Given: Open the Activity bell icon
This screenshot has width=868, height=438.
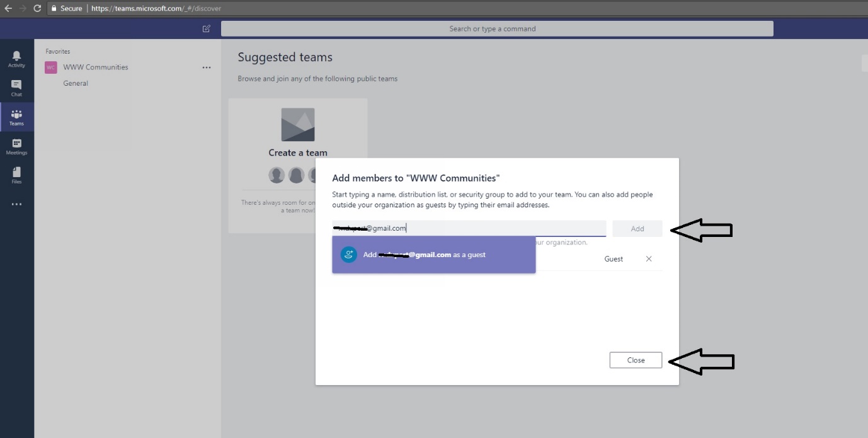Looking at the screenshot, I should 16,59.
